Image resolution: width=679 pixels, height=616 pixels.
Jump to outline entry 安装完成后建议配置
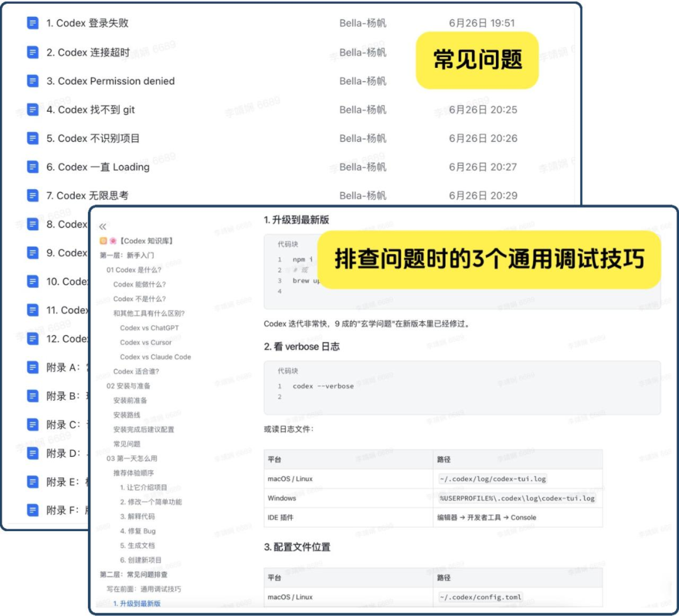point(144,429)
